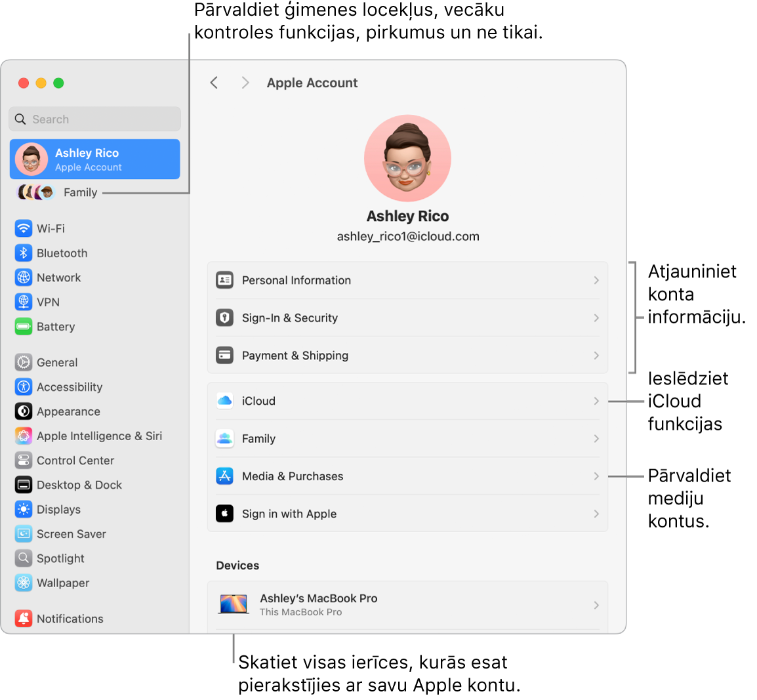
Task: Click the Sign-In & Security shield icon
Action: point(224,318)
